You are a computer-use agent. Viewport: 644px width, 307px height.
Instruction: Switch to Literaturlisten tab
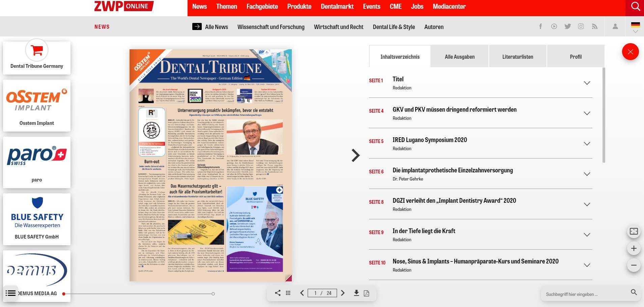tap(517, 56)
